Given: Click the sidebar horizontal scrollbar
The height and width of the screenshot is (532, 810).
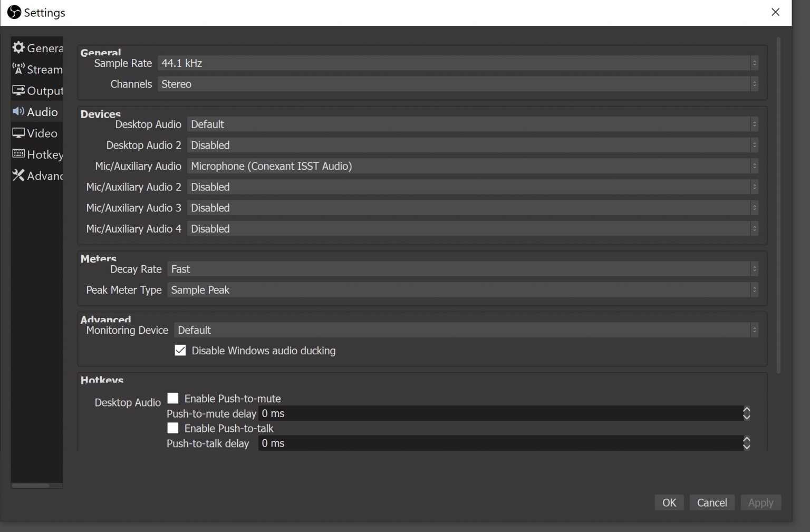Looking at the screenshot, I should point(31,485).
